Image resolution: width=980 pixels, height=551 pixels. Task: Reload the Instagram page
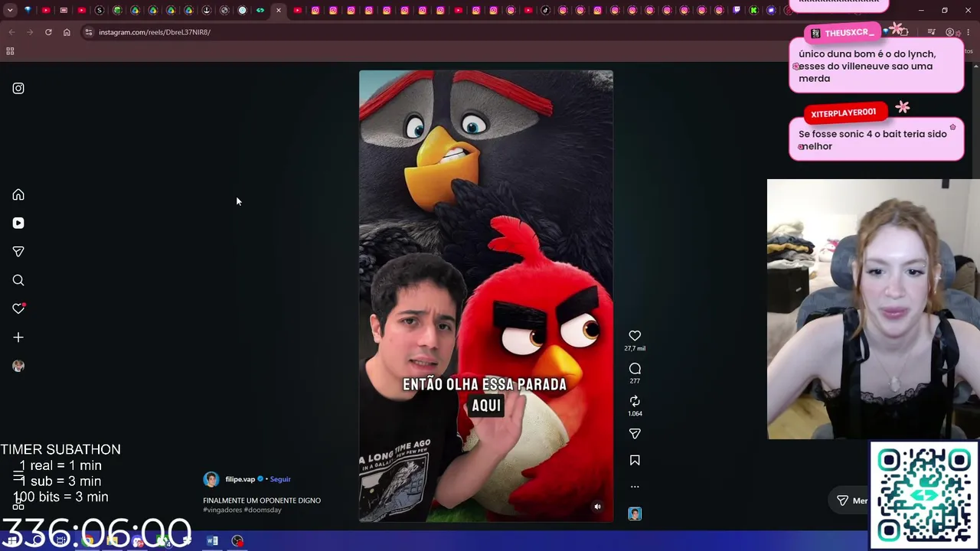48,32
